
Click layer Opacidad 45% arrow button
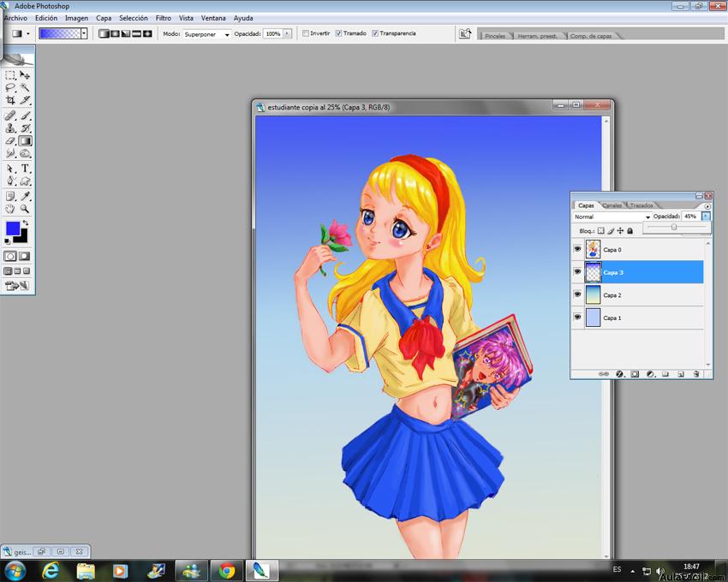706,217
